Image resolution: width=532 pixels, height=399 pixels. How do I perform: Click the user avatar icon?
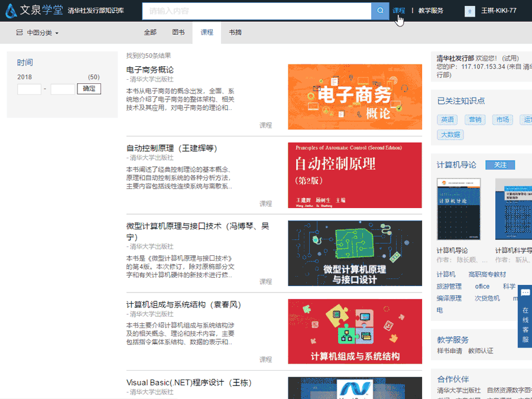pyautogui.click(x=469, y=11)
